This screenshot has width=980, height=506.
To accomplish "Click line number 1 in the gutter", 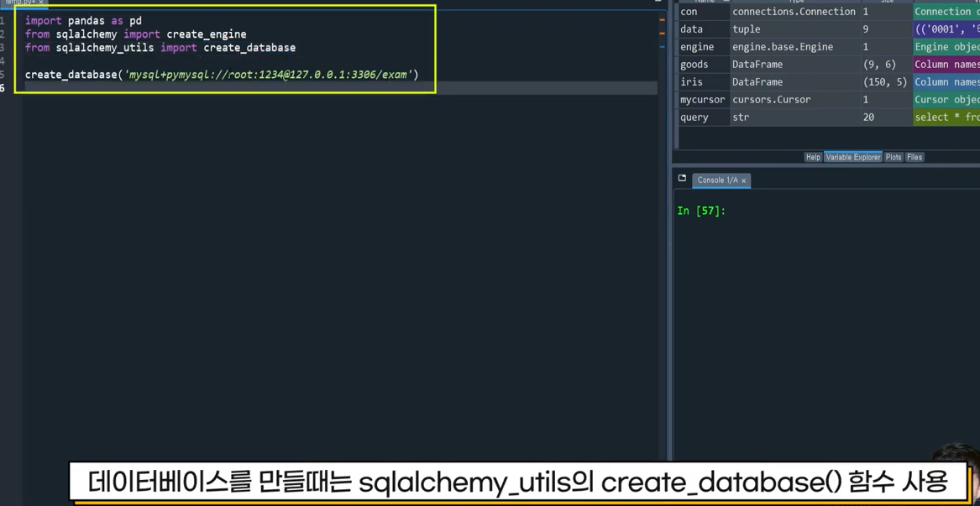I will (x=3, y=21).
